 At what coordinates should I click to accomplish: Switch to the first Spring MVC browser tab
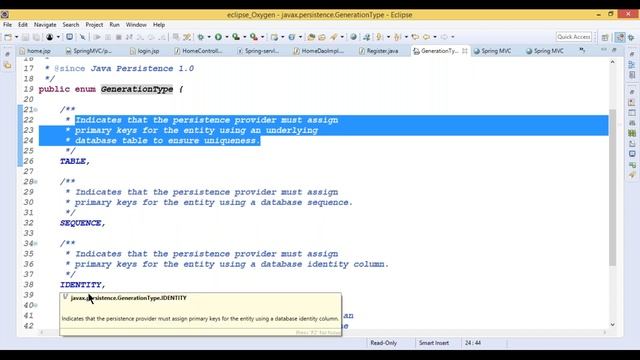492,51
